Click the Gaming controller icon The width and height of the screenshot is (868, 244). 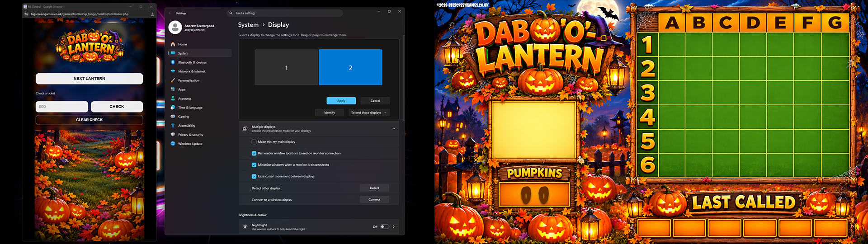coord(173,117)
